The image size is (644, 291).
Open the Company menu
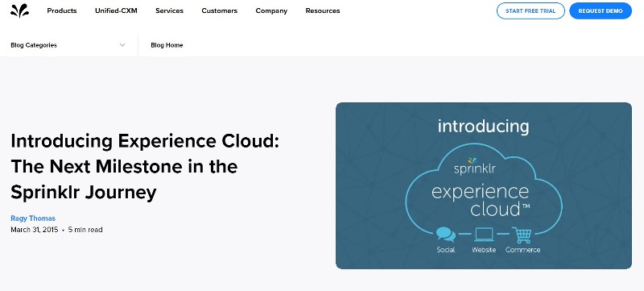point(271,11)
